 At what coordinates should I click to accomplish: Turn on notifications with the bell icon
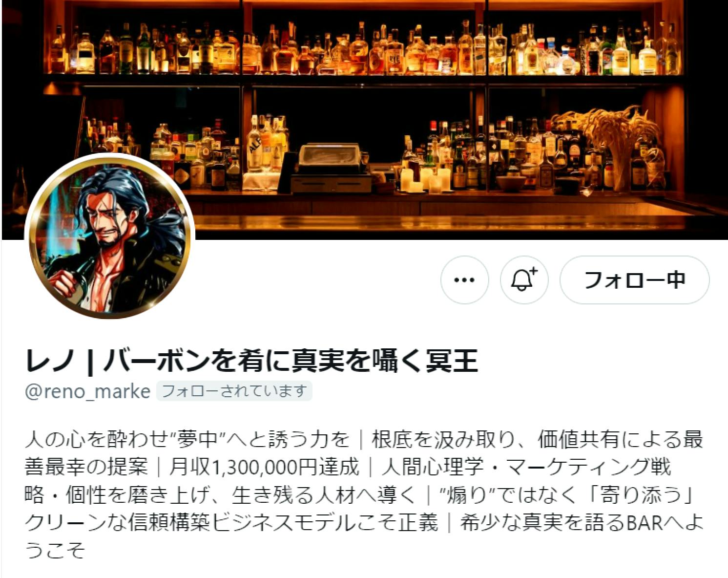[524, 280]
